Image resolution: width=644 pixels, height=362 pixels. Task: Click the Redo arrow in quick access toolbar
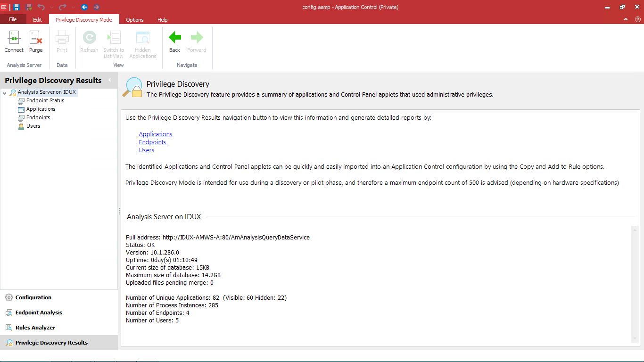pos(62,7)
